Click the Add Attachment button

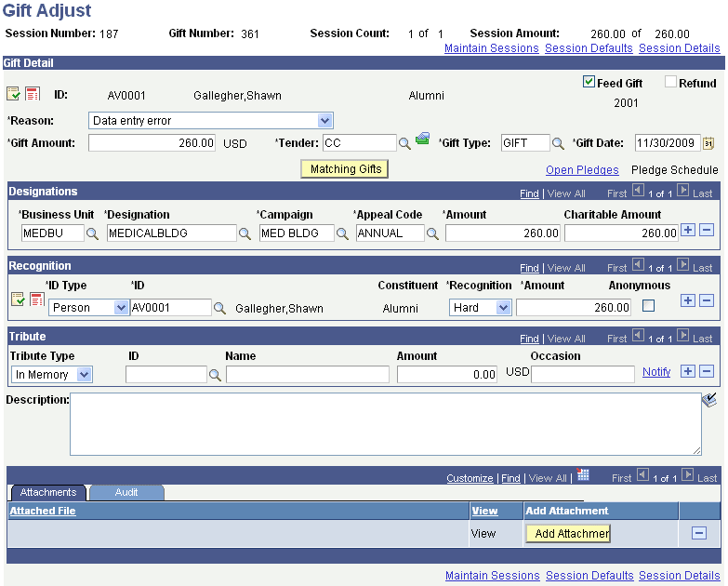click(x=568, y=534)
